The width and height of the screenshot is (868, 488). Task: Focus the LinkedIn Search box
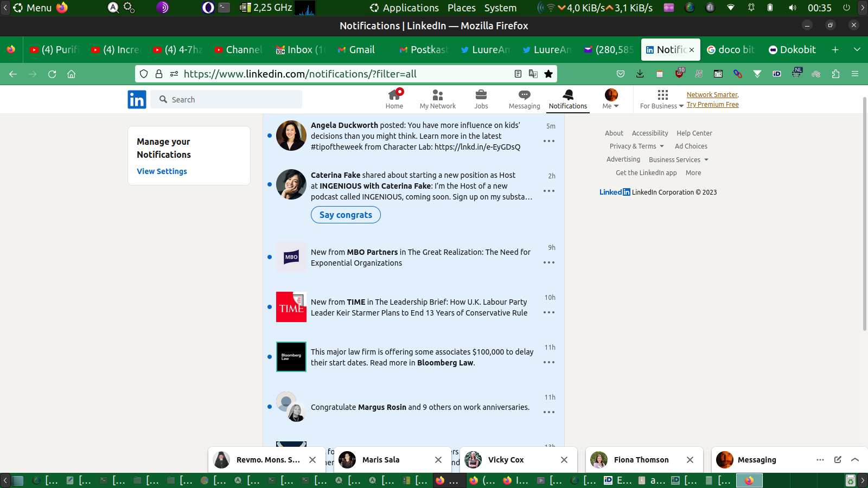[x=226, y=100]
